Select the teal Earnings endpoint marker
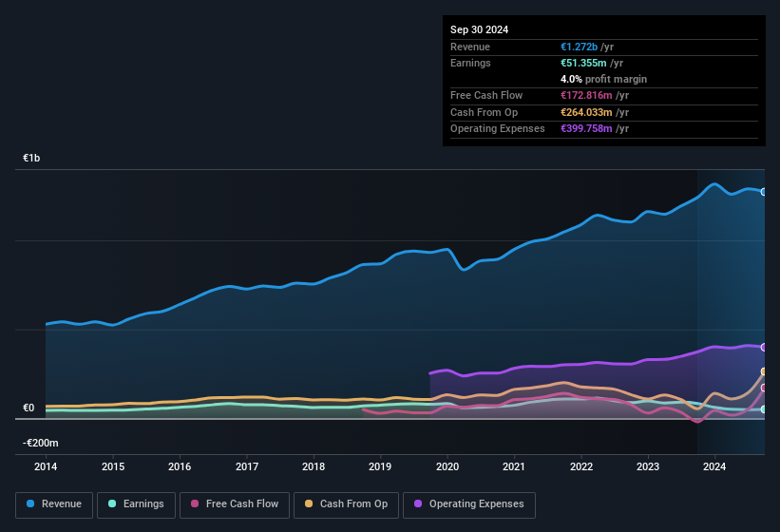The width and height of the screenshot is (780, 532). coord(763,409)
